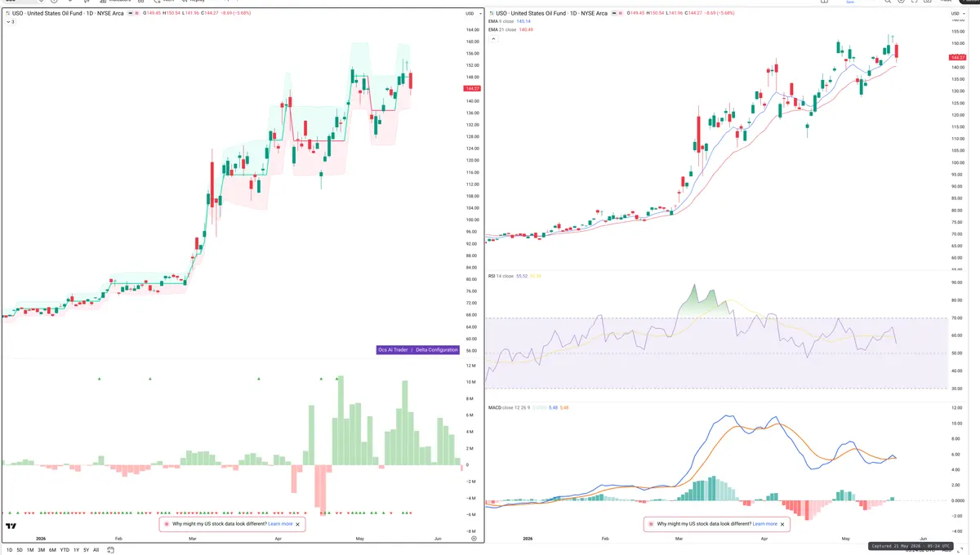
Task: Select the 1Y time range
Action: point(76,550)
